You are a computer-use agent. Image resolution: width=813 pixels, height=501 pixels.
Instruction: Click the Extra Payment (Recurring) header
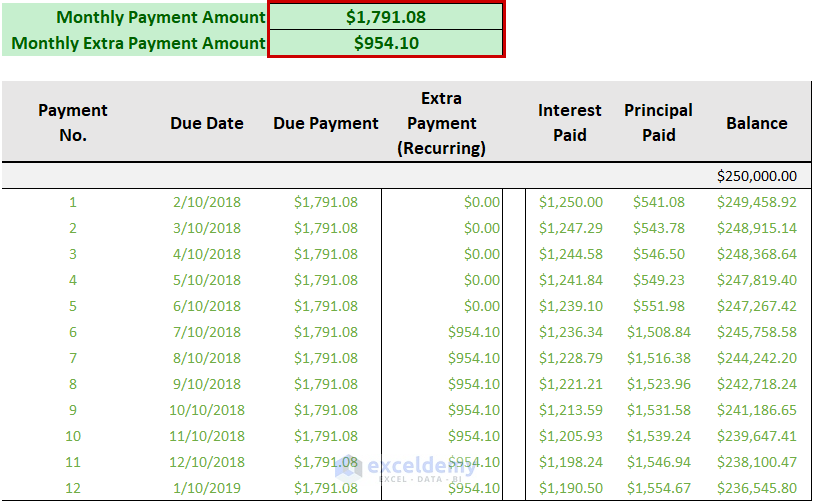441,123
